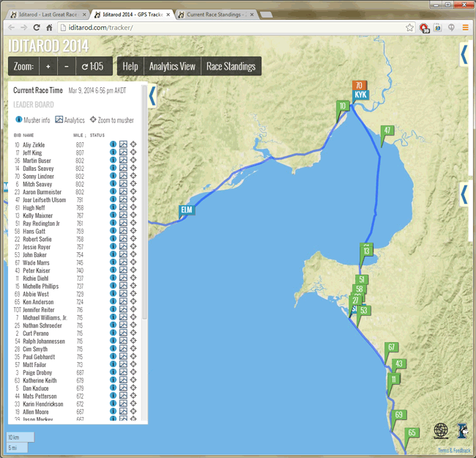
Task: Show info for Jessie Royer
Action: pyautogui.click(x=113, y=246)
